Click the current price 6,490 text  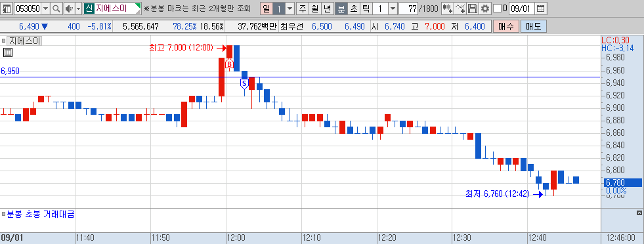click(x=29, y=27)
